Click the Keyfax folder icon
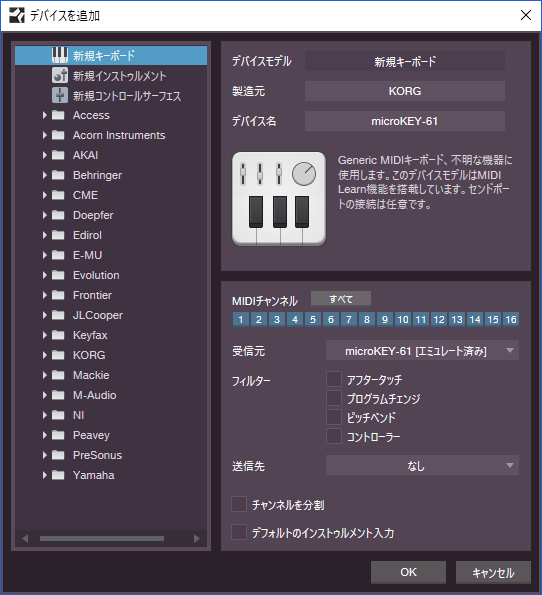Viewport: 542px width, 595px height. tap(58, 335)
